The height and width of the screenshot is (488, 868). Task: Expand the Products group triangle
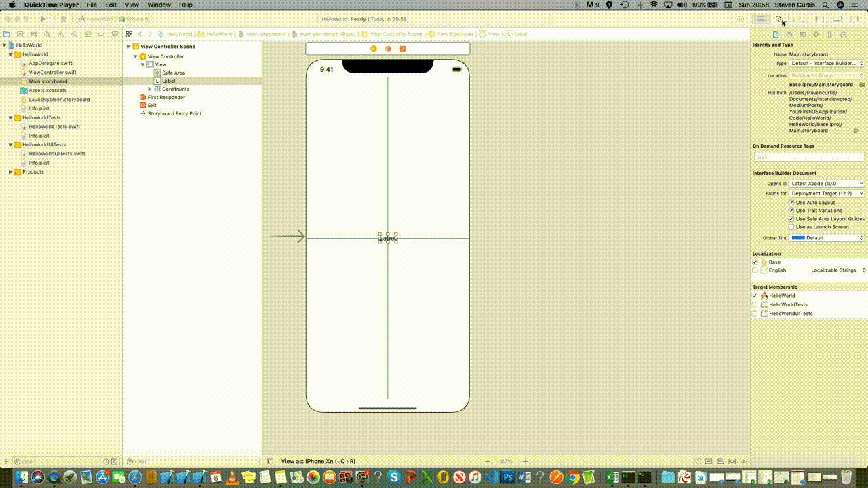(10, 171)
